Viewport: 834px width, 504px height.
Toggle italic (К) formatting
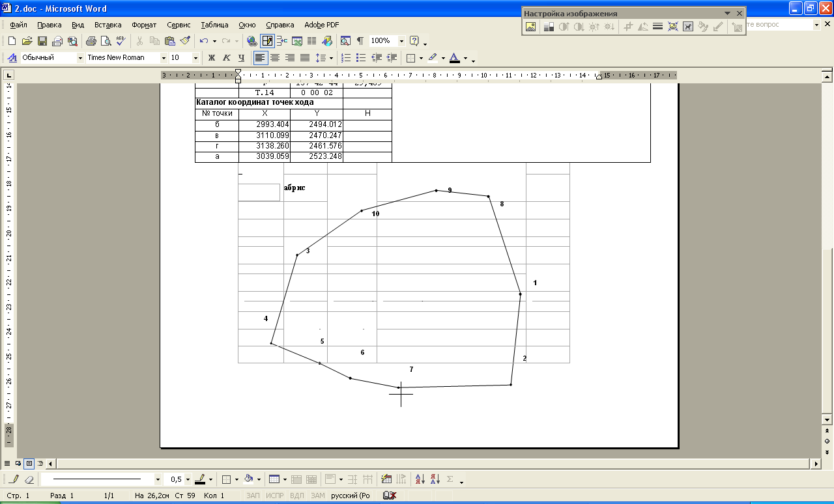tap(227, 58)
